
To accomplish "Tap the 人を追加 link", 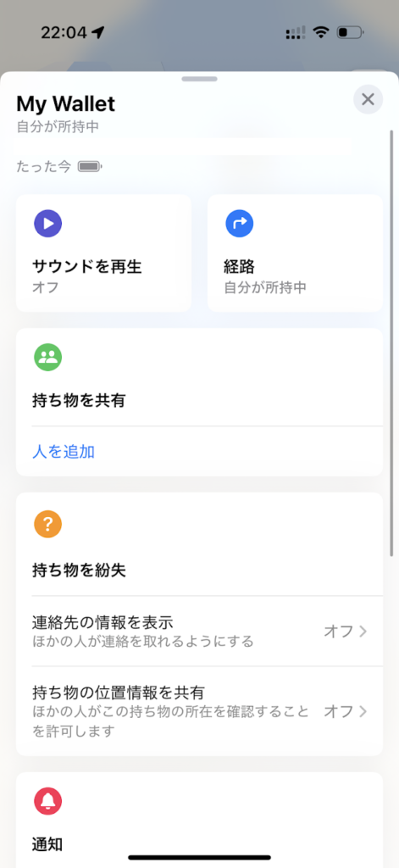I will click(64, 453).
